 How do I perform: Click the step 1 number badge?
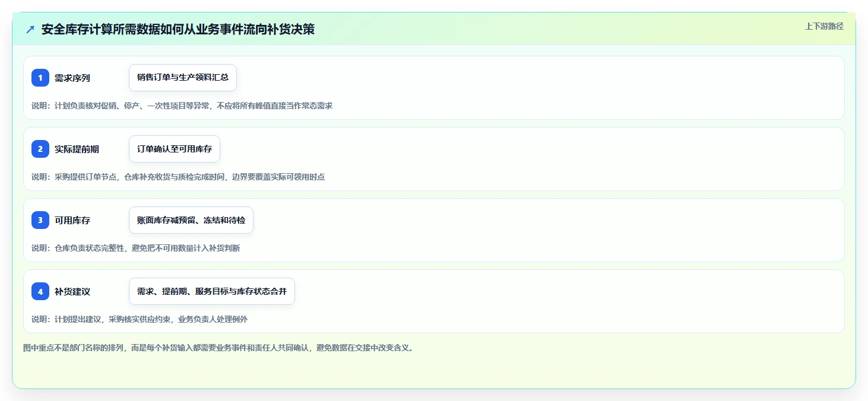tap(40, 78)
